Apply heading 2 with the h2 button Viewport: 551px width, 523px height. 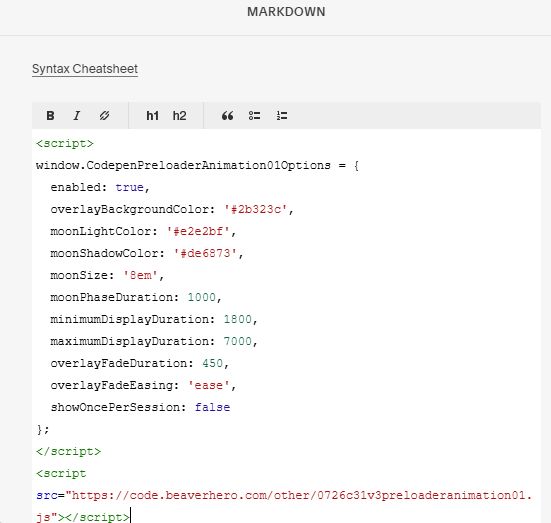pos(179,116)
